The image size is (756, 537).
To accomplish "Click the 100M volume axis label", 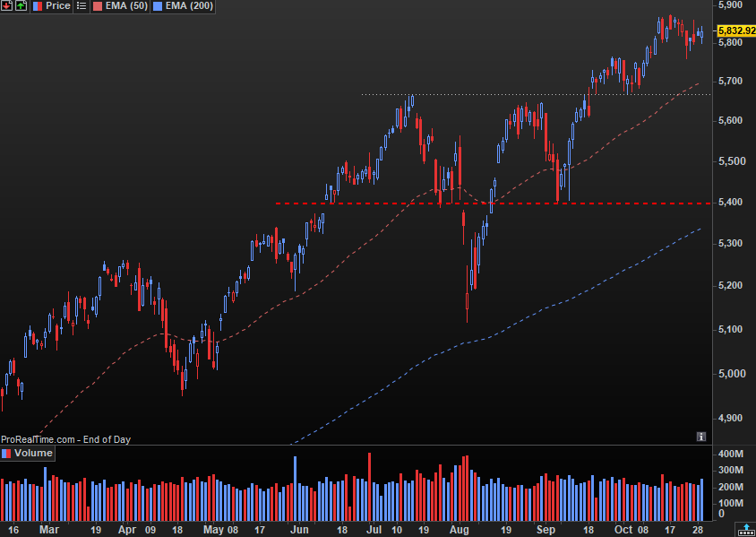I will coord(730,503).
